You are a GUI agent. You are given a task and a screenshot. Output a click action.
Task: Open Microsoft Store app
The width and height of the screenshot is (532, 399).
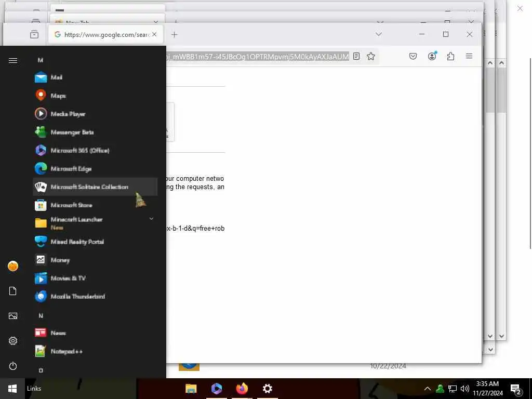[95, 205]
